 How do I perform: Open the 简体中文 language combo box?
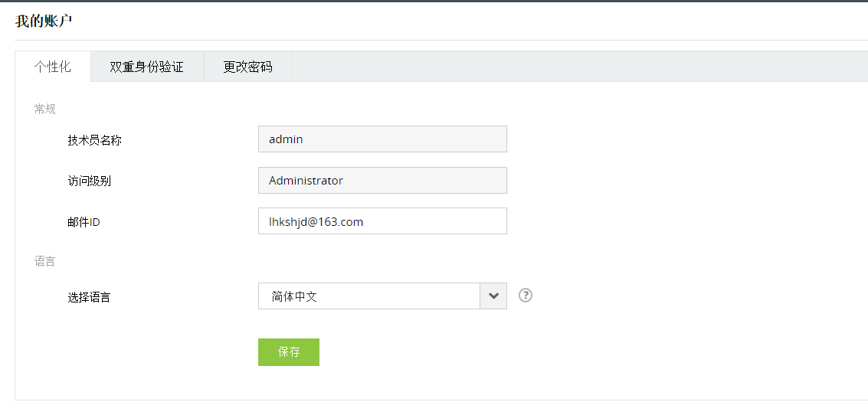click(369, 296)
